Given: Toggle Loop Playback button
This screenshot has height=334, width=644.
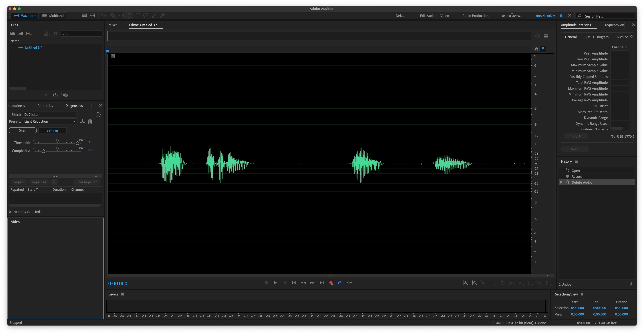Looking at the screenshot, I should (x=340, y=283).
